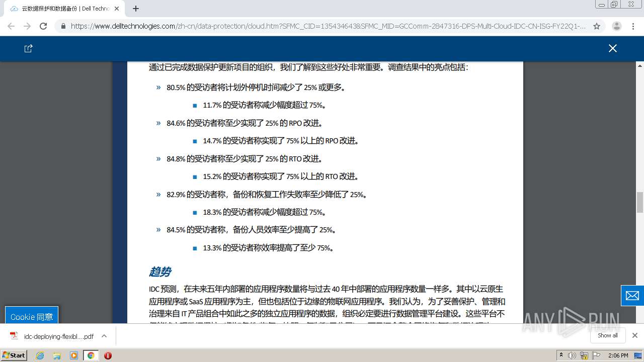Open File Explorer from taskbar
The height and width of the screenshot is (362, 644).
click(57, 355)
